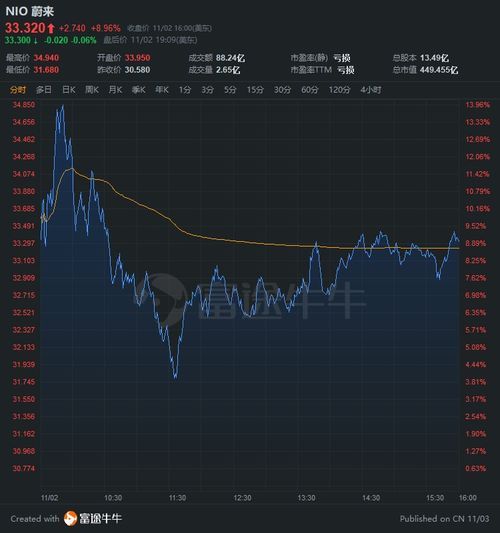This screenshot has height=533, width=500.
Task: Select the 120分 interval tab
Action: click(339, 90)
